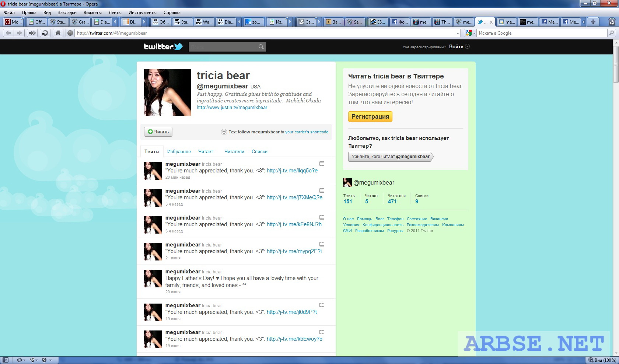Screen dimensions: 619x364
Task: Open the zoom Вид (100%) dropdown
Action: click(602, 360)
